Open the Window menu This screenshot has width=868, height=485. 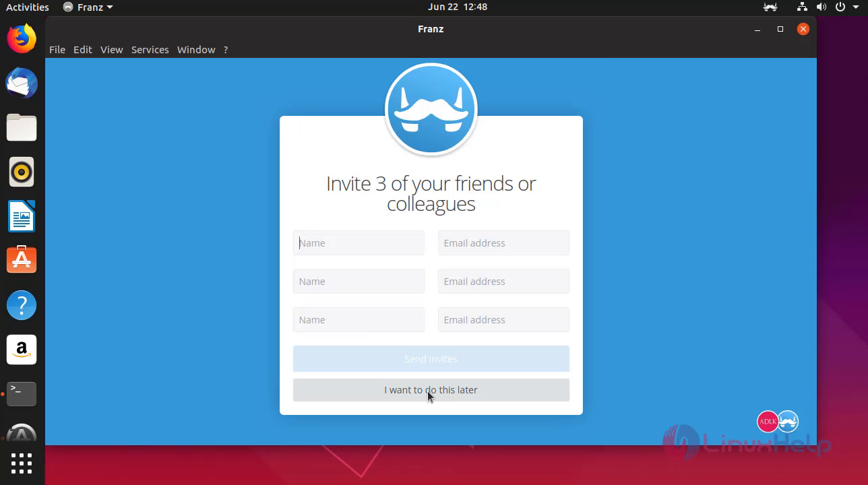pos(196,50)
